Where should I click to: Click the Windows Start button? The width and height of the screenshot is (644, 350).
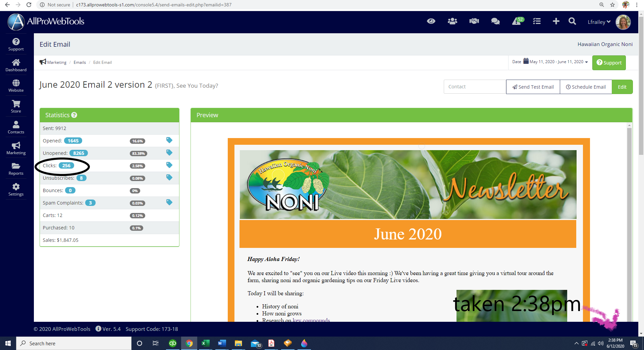click(8, 343)
